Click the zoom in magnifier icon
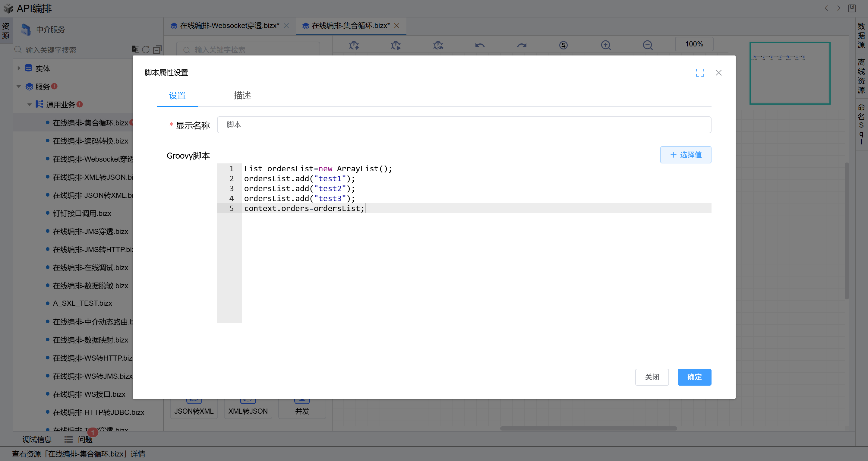Image resolution: width=868 pixels, height=461 pixels. point(605,45)
